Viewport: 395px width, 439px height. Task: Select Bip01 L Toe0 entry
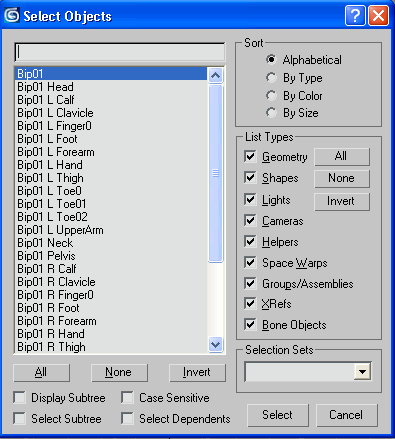pyautogui.click(x=111, y=191)
